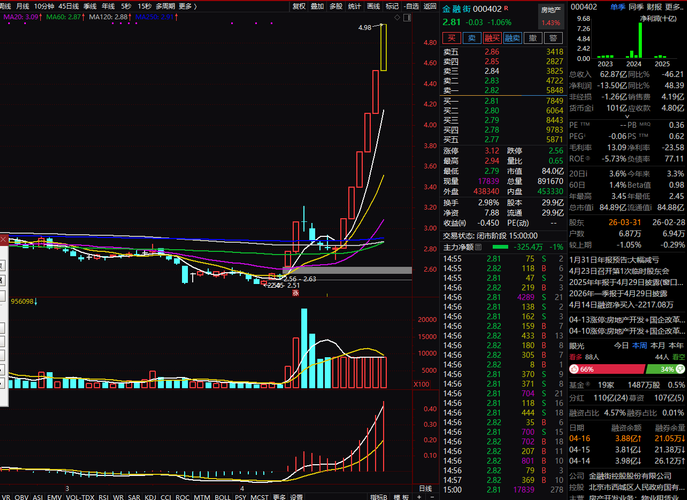The height and width of the screenshot is (500, 687).
Task: Select the ROC indicator tab
Action: tap(182, 497)
